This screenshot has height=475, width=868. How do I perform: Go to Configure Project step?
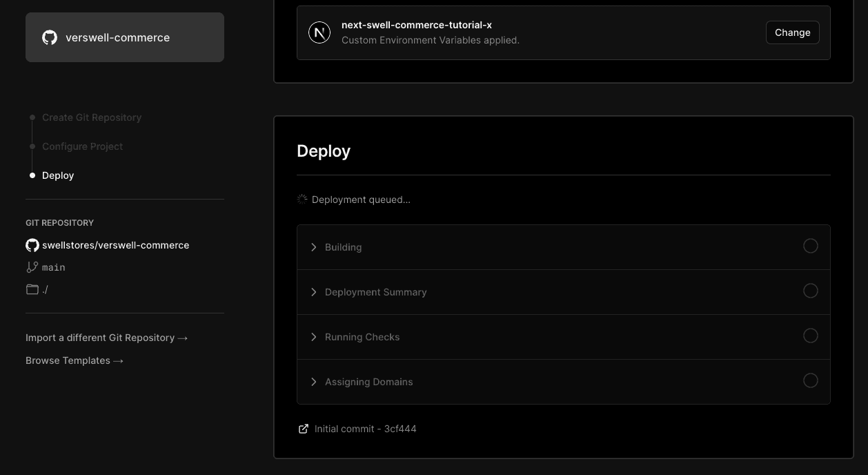point(82,146)
